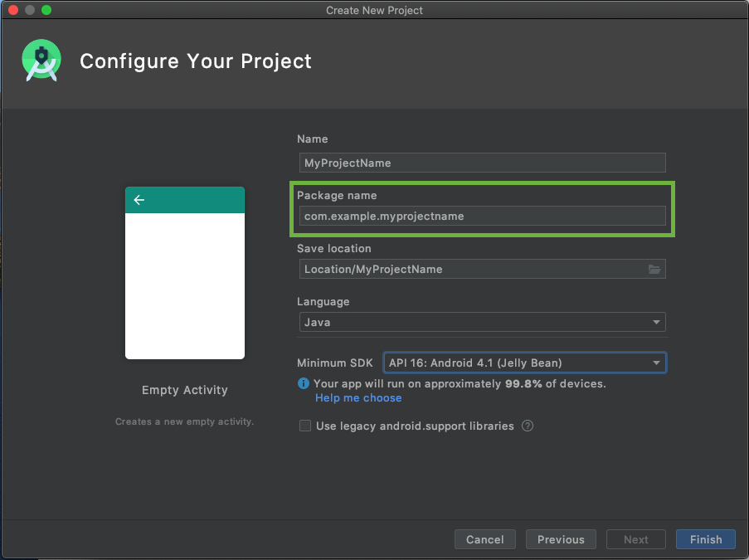Viewport: 749px width, 560px height.
Task: Click the green zoom window button
Action: 46,10
